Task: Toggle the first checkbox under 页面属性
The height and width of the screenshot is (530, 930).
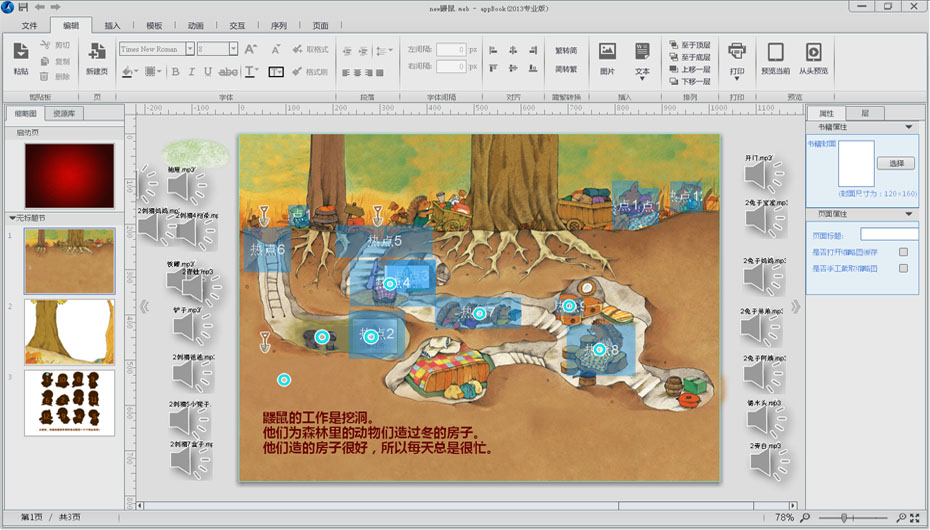Action: pos(903,252)
